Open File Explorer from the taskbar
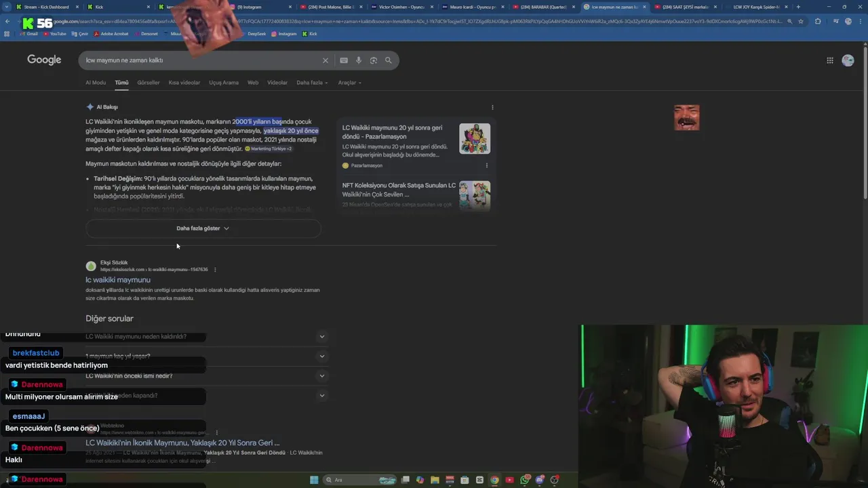The image size is (868, 488). tap(435, 480)
